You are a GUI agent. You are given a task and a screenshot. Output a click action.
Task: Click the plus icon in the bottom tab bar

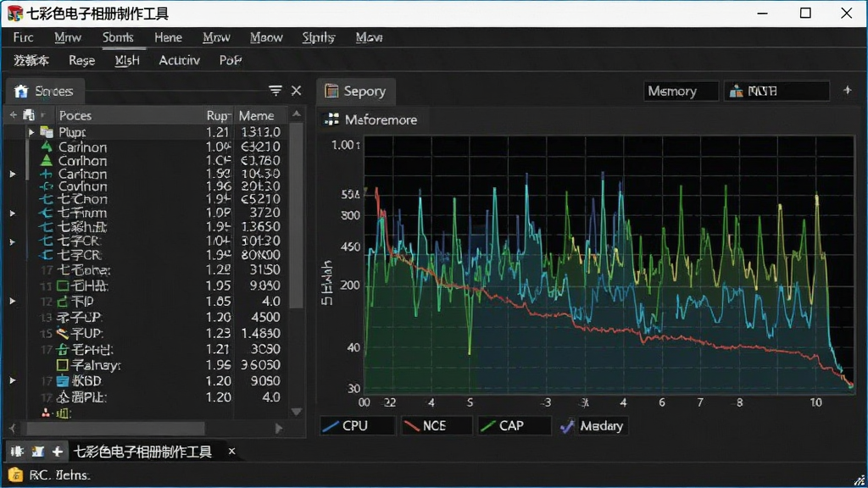coord(58,452)
